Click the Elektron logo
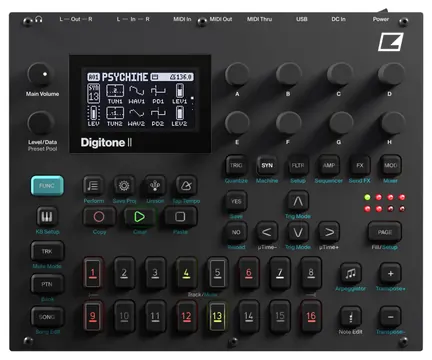 (x=391, y=42)
